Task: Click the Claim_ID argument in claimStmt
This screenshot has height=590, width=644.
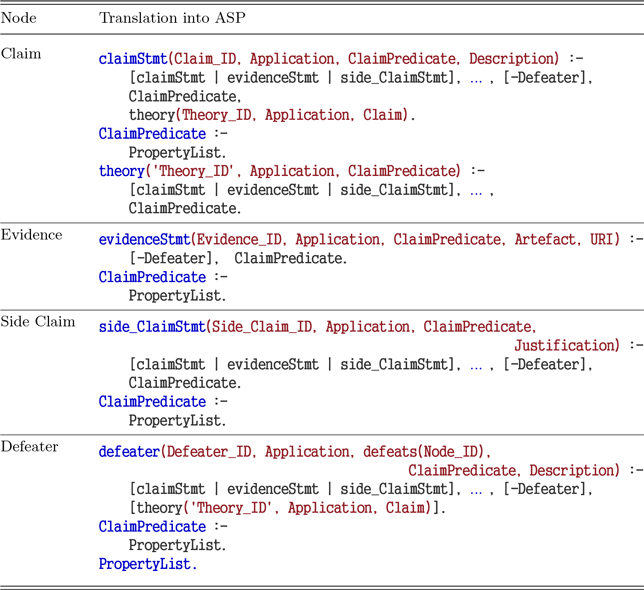Action: click(x=206, y=59)
